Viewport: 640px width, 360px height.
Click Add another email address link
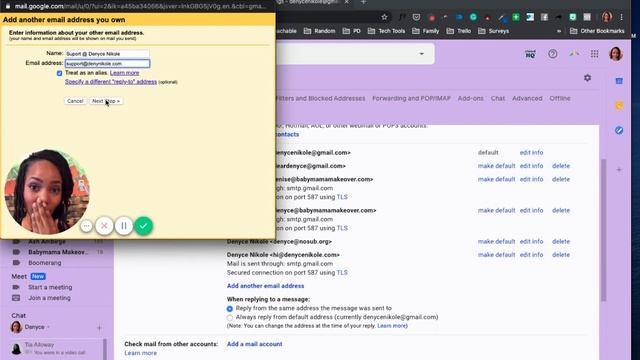coord(265,286)
